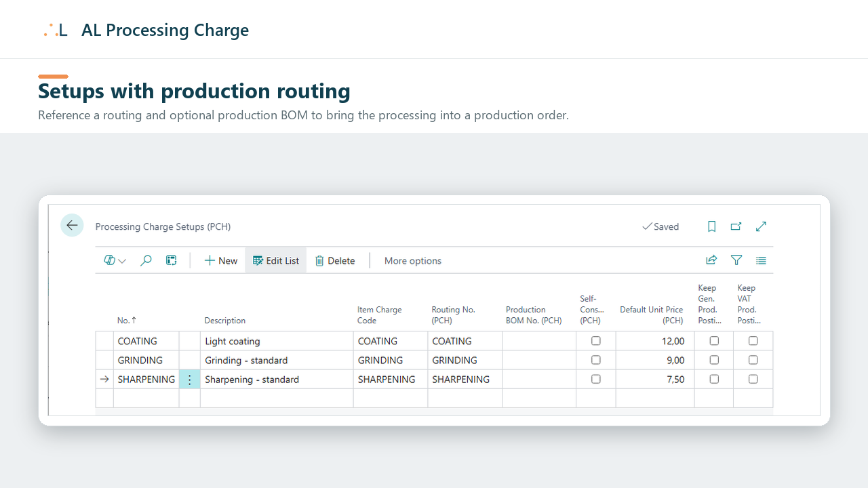The height and width of the screenshot is (488, 868).
Task: Click Production BOM No. (PCH) column header
Action: point(534,315)
